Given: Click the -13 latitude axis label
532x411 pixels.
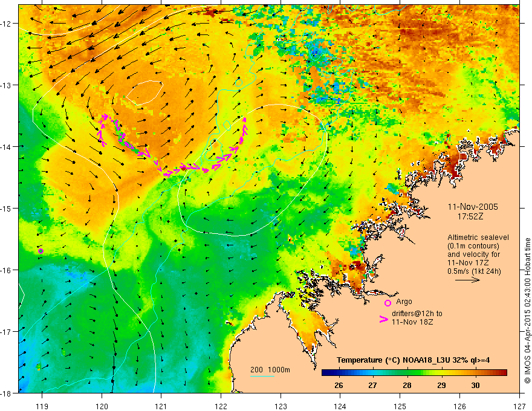Looking at the screenshot, I should [6, 85].
